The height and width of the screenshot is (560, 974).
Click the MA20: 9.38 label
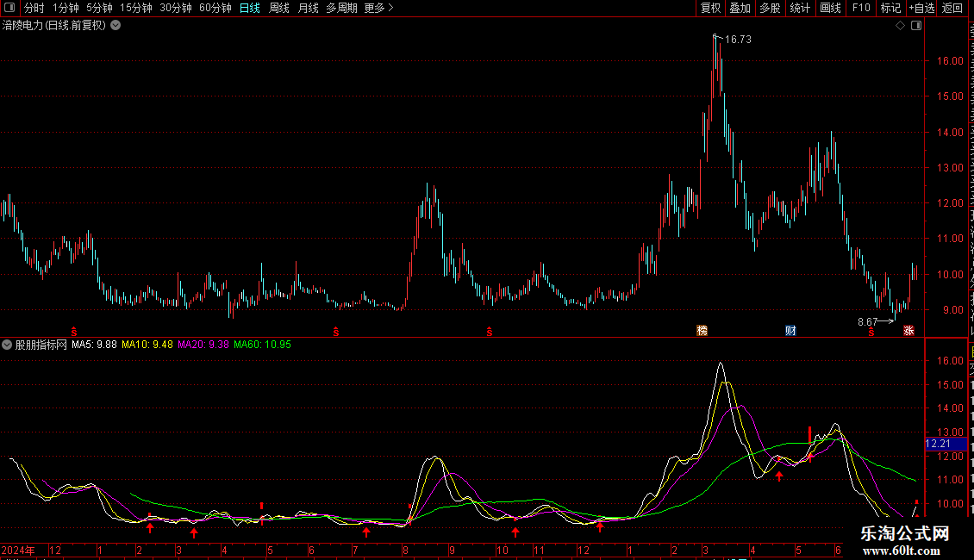coord(203,345)
